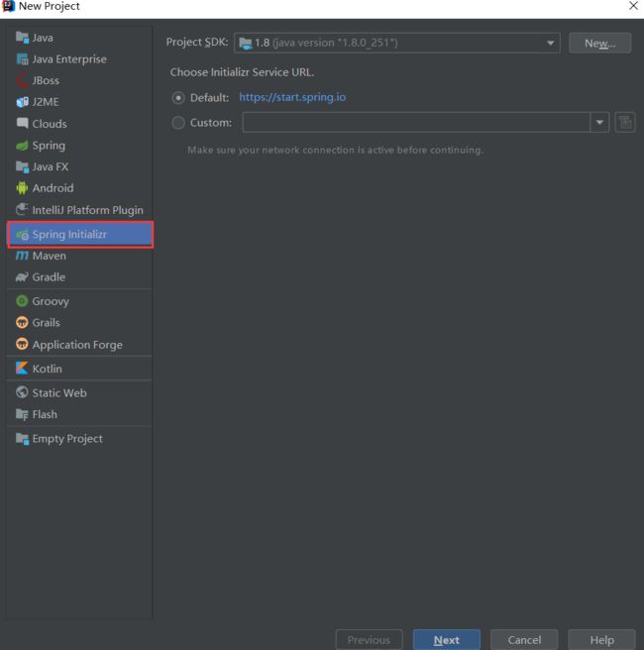The width and height of the screenshot is (644, 650).
Task: Choose the Java FX folder icon
Action: (x=22, y=166)
